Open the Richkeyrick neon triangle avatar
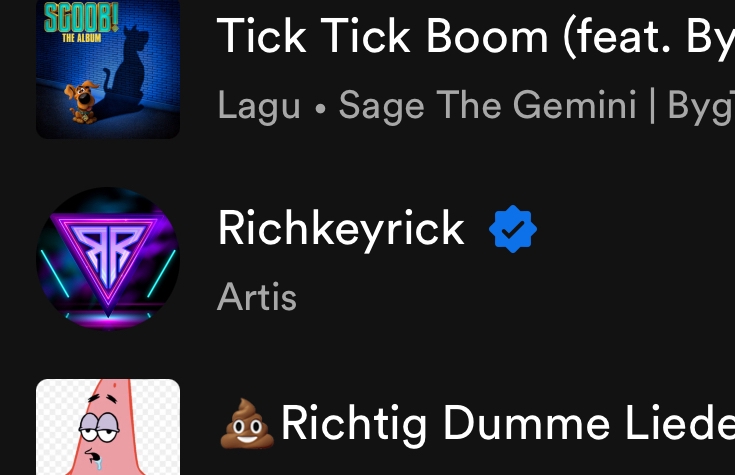Viewport: 735px width, 475px height. (108, 259)
